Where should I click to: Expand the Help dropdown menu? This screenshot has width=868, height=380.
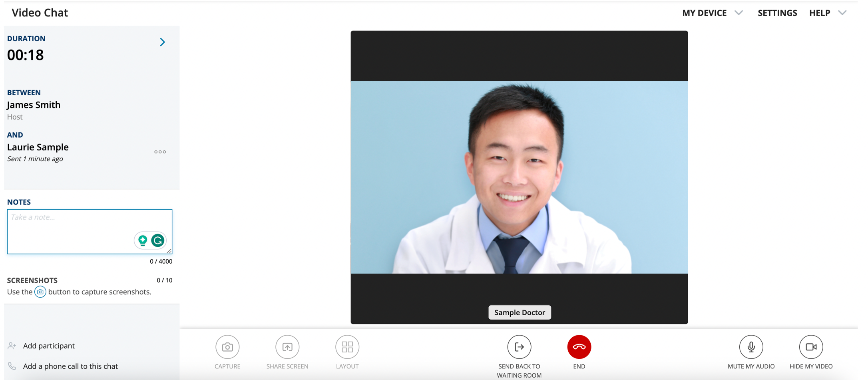[x=827, y=13]
